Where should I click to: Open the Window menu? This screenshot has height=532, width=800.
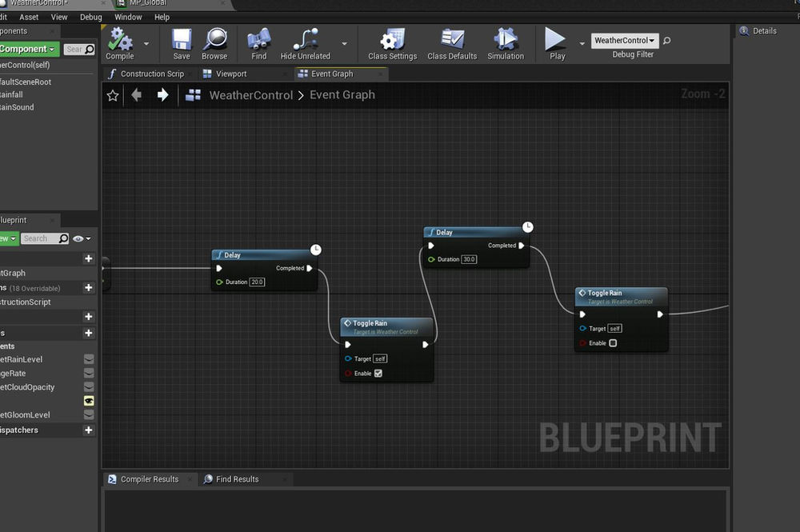pyautogui.click(x=128, y=17)
